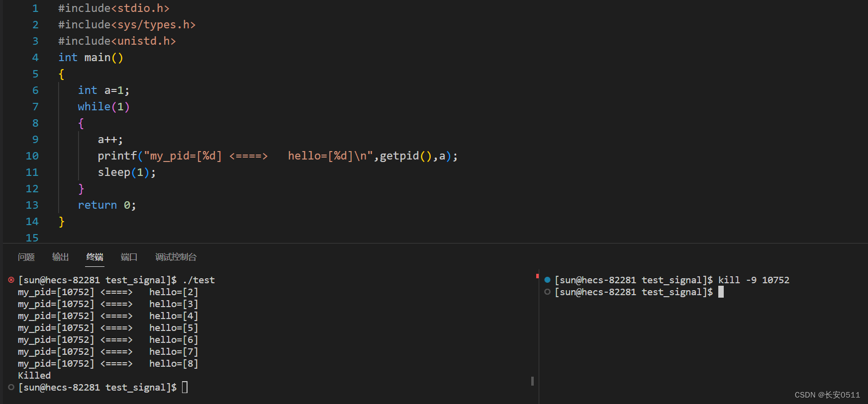Click the hollow circle at the right terminal's empty prompt

(x=547, y=292)
